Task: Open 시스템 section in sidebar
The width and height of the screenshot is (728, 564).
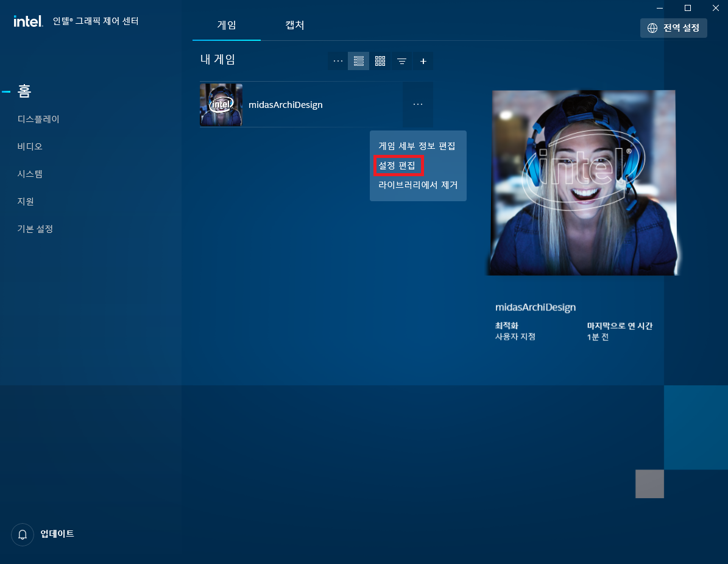Action: (30, 174)
